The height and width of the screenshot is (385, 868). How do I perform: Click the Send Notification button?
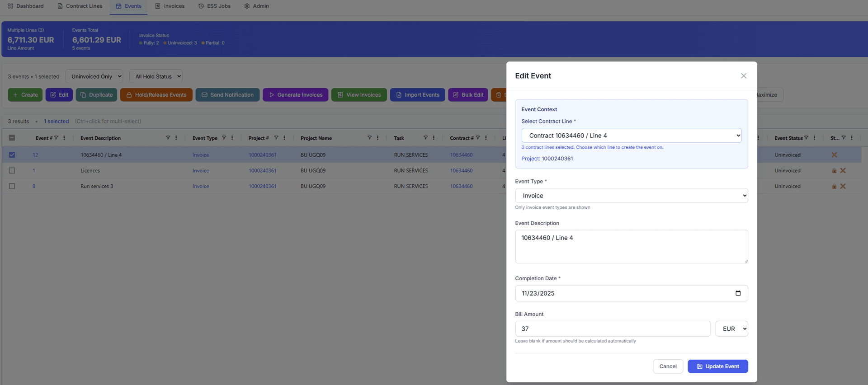(227, 95)
